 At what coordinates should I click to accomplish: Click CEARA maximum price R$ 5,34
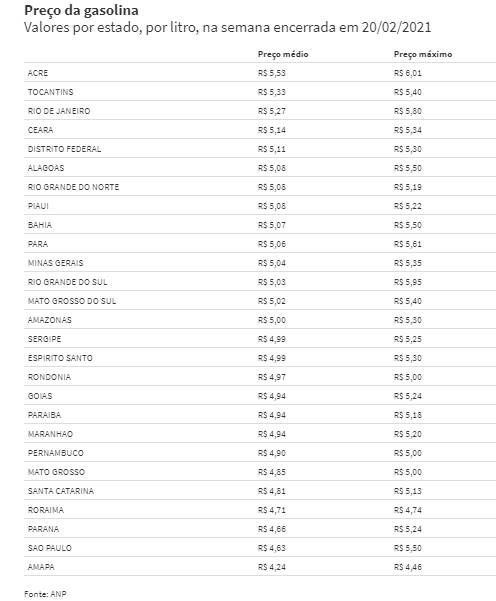click(408, 130)
